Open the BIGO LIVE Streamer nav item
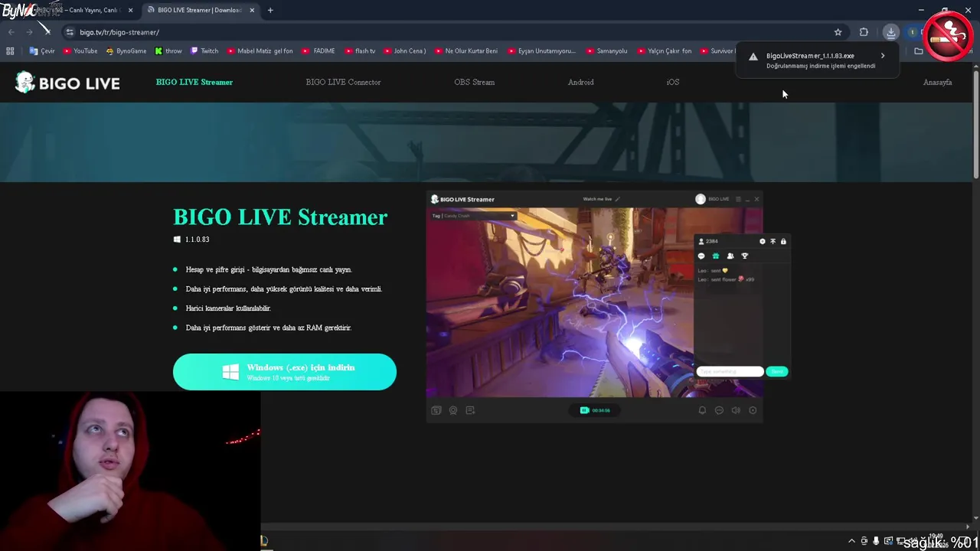Image resolution: width=980 pixels, height=551 pixels. (x=194, y=82)
